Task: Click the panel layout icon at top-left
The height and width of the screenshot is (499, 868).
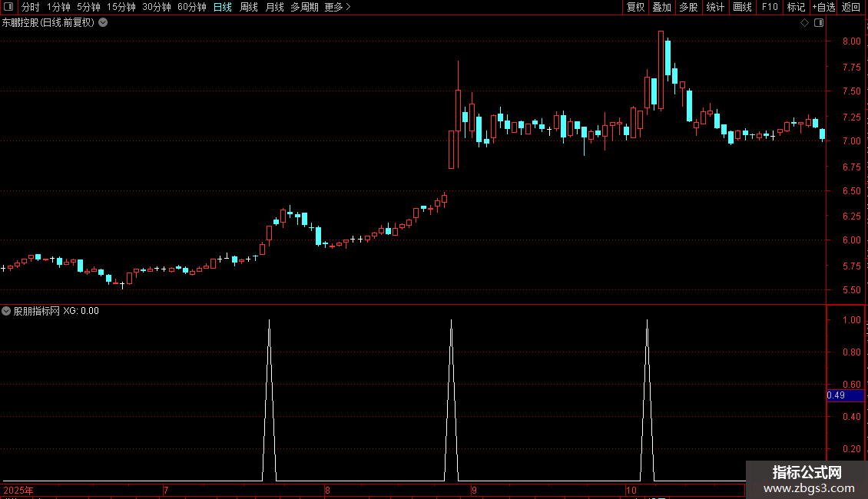Action: (x=8, y=7)
